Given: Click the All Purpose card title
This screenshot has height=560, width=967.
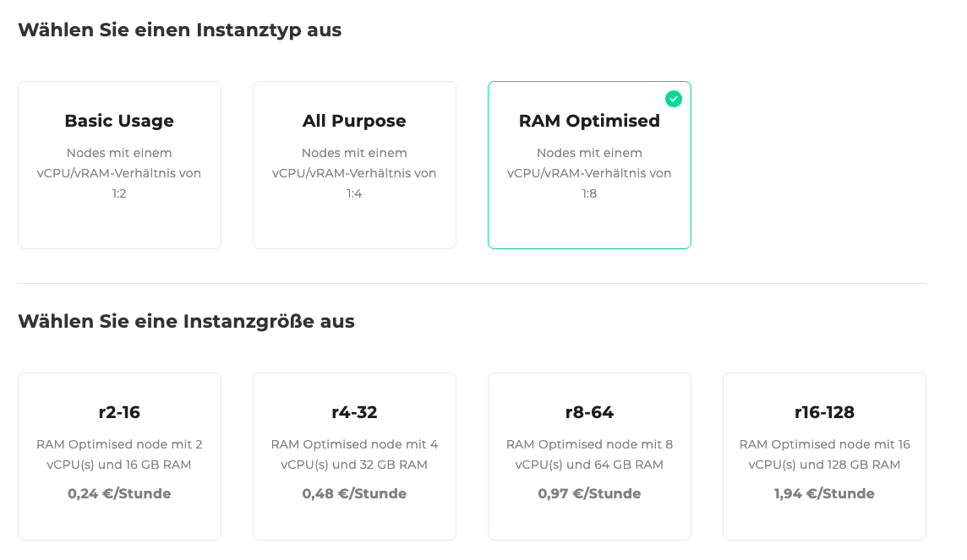Looking at the screenshot, I should (354, 121).
